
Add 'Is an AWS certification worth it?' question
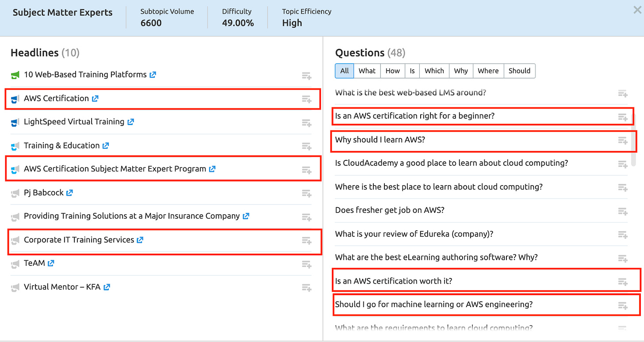pyautogui.click(x=623, y=282)
